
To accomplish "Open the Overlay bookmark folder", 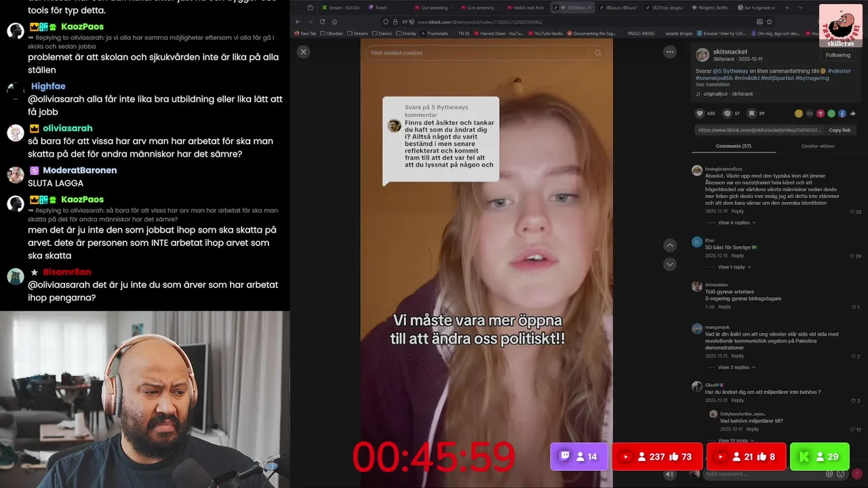I will click(x=406, y=33).
